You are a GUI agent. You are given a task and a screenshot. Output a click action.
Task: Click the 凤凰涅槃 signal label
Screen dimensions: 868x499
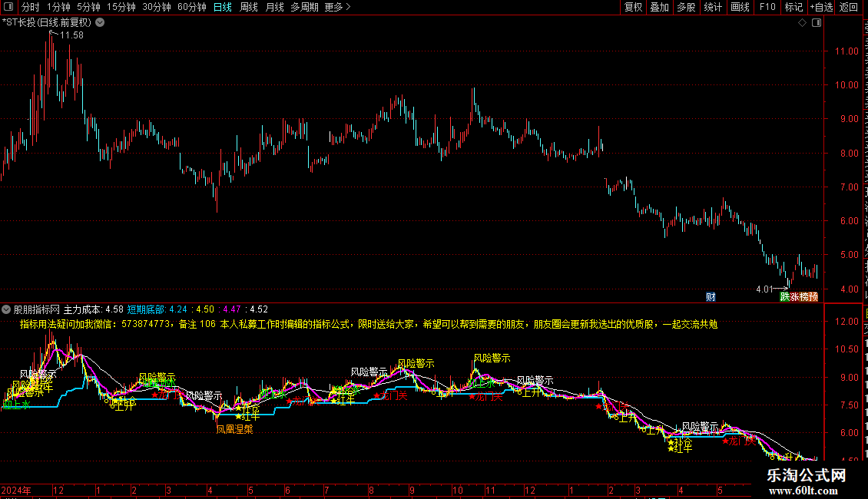coord(234,428)
